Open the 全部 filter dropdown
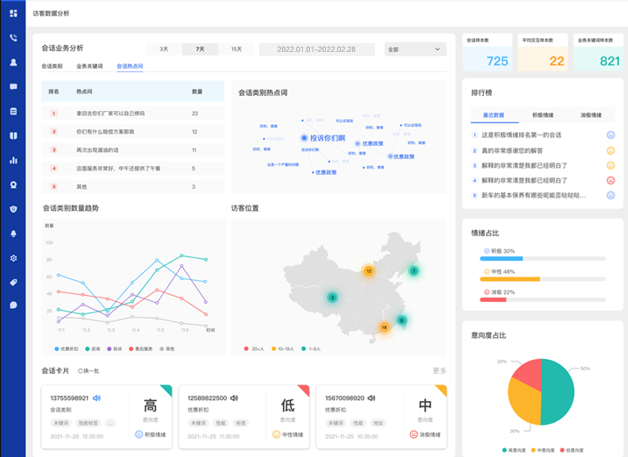This screenshot has width=628, height=457. coord(414,49)
